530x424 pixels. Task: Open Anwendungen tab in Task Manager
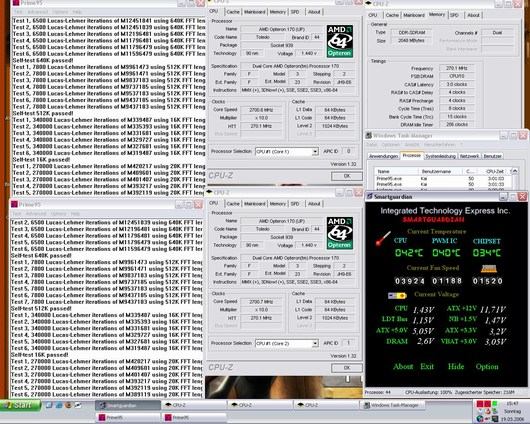coord(383,156)
